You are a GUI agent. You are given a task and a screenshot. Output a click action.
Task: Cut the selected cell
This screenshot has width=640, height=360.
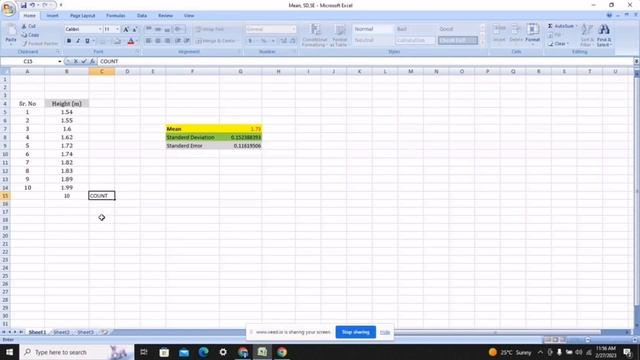point(29,26)
